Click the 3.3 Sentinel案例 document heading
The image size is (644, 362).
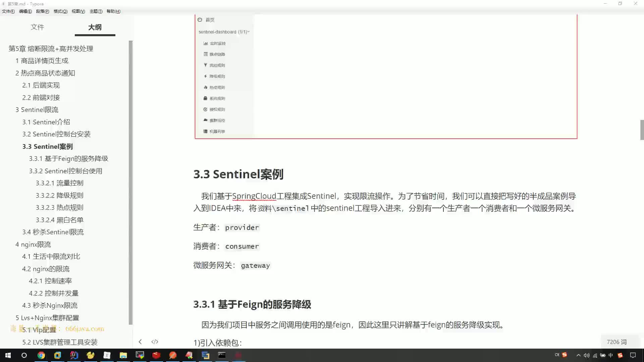(238, 174)
